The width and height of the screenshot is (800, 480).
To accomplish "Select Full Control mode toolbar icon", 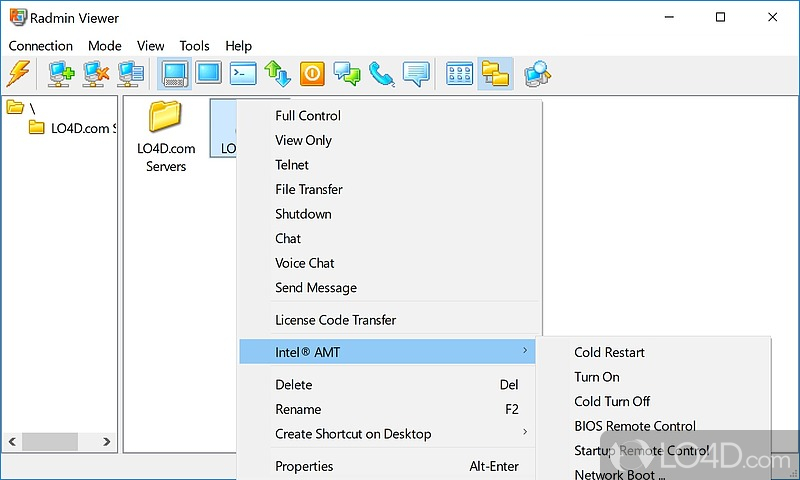I will tap(174, 74).
